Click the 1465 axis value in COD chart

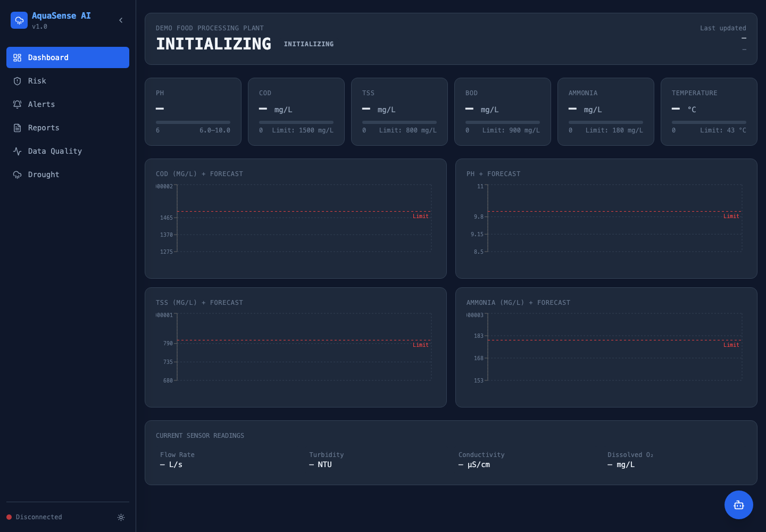pos(166,218)
